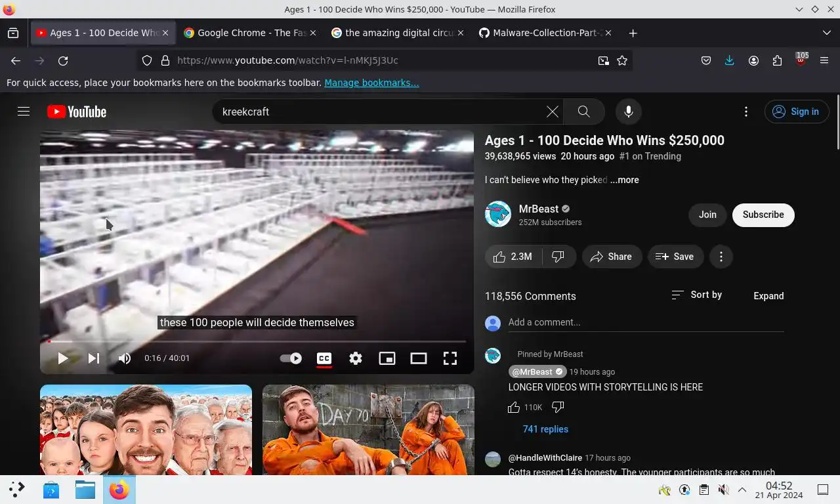Show the 741 replies
The height and width of the screenshot is (504, 840).
[x=545, y=429]
